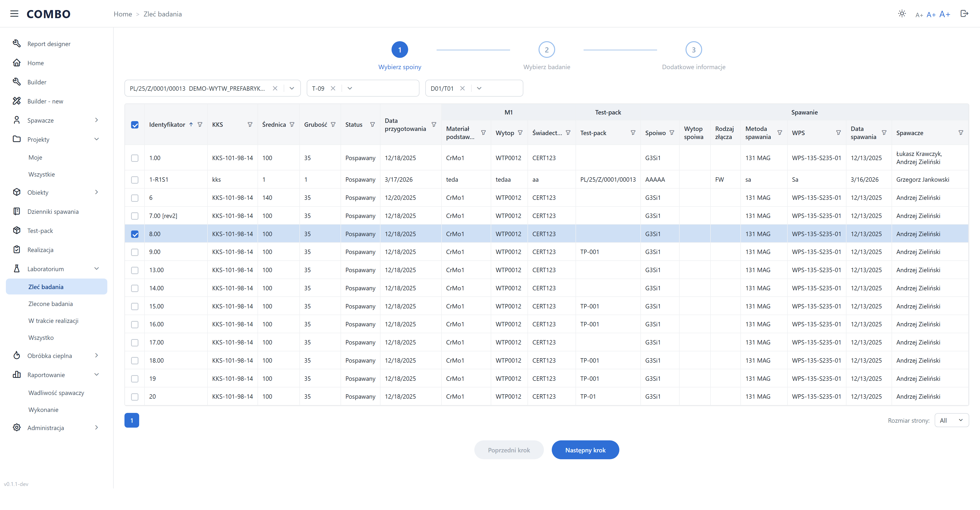Click the Home breadcrumb link

click(x=122, y=14)
